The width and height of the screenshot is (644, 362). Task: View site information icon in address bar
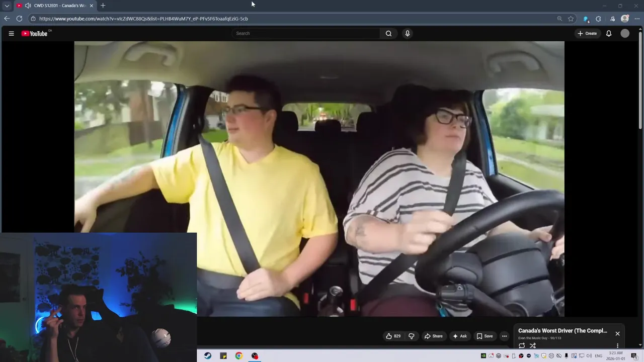33,19
